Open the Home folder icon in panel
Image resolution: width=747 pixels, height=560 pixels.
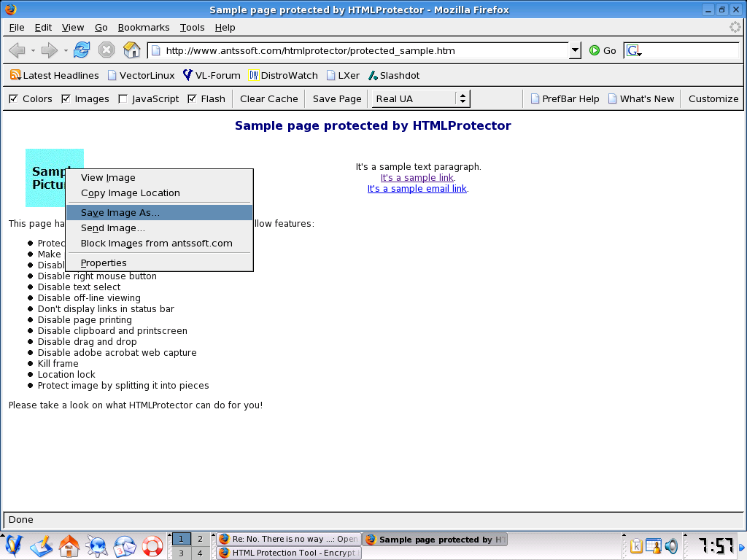(69, 546)
